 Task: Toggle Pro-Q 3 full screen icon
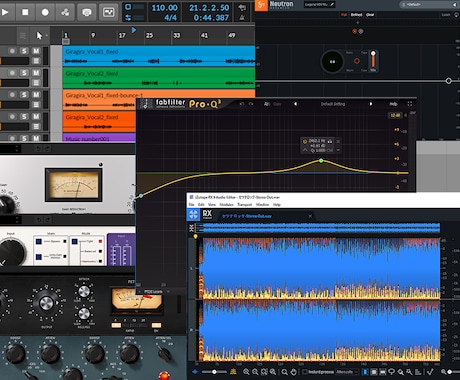tap(410, 104)
